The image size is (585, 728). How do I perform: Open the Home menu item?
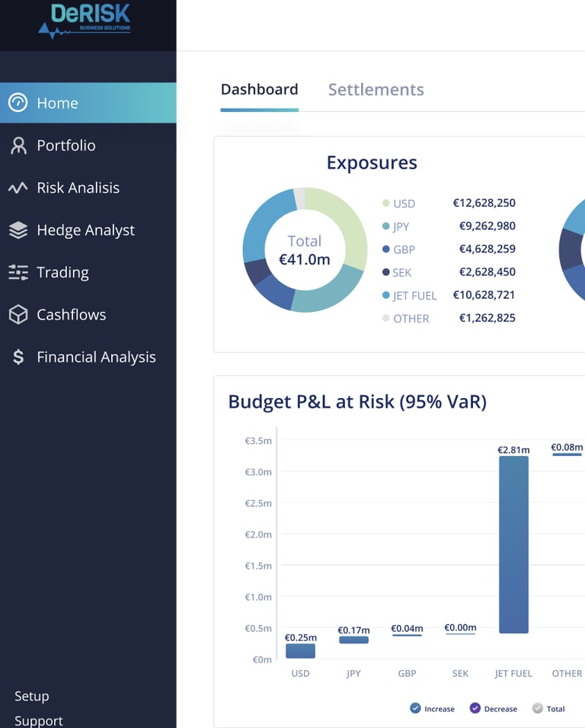88,103
